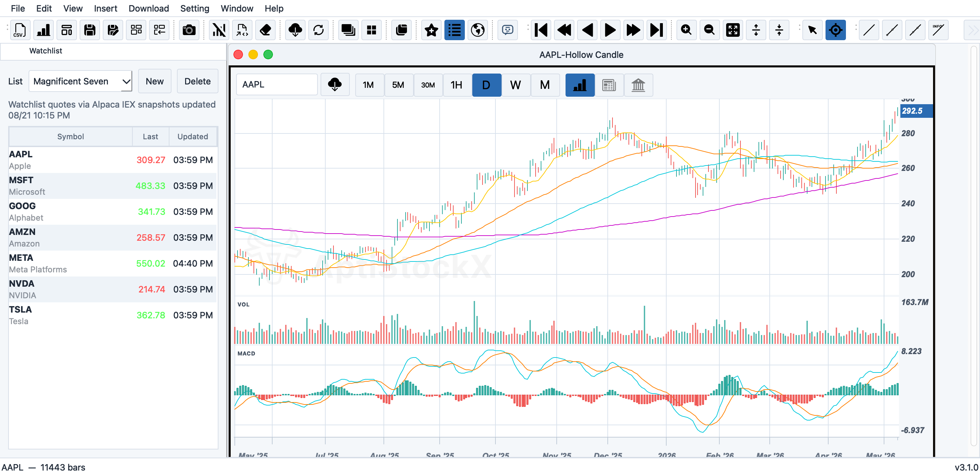Image resolution: width=980 pixels, height=476 pixels.
Task: Sort watchlist by Symbol column header
Action: tap(70, 137)
